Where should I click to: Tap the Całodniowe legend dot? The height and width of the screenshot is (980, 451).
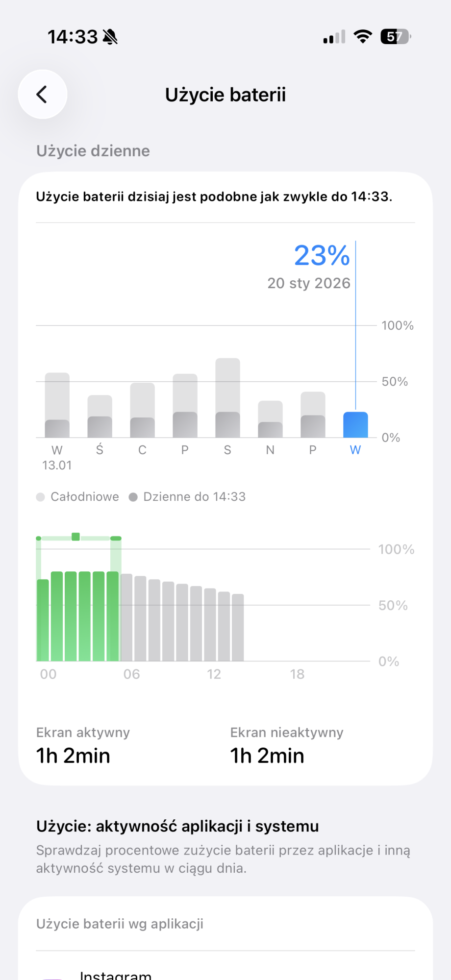[41, 497]
